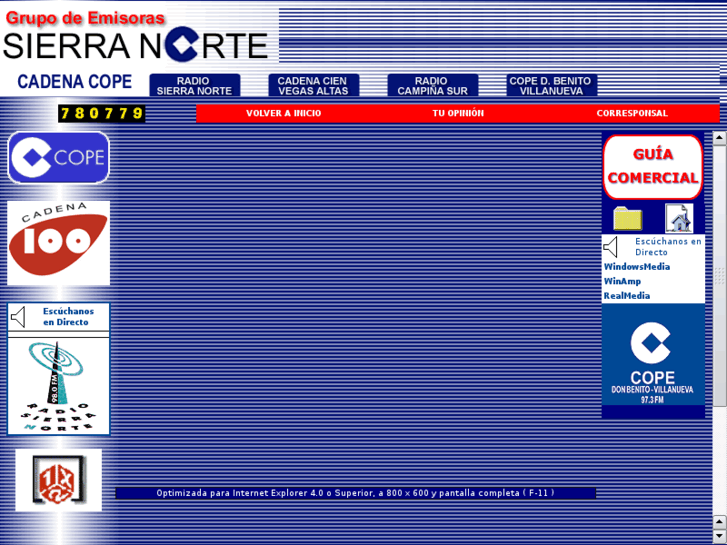Switch to Cadena Cien Vegas Altas tab
The height and width of the screenshot is (545, 727).
(x=313, y=85)
